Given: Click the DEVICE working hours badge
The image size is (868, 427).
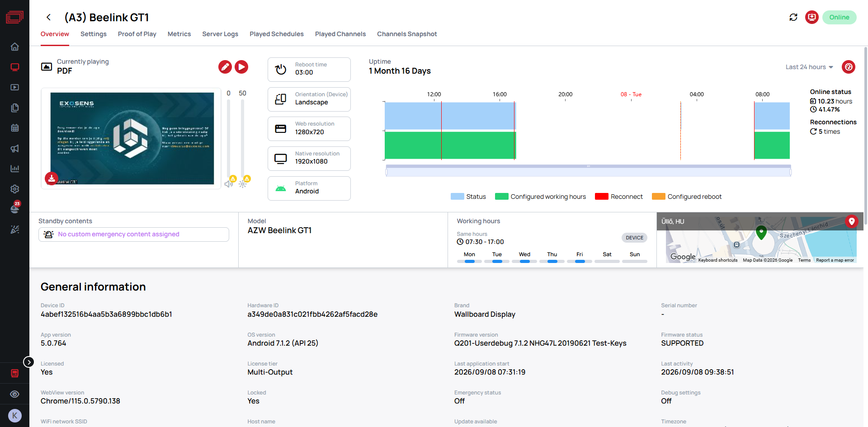Looking at the screenshot, I should (x=634, y=238).
